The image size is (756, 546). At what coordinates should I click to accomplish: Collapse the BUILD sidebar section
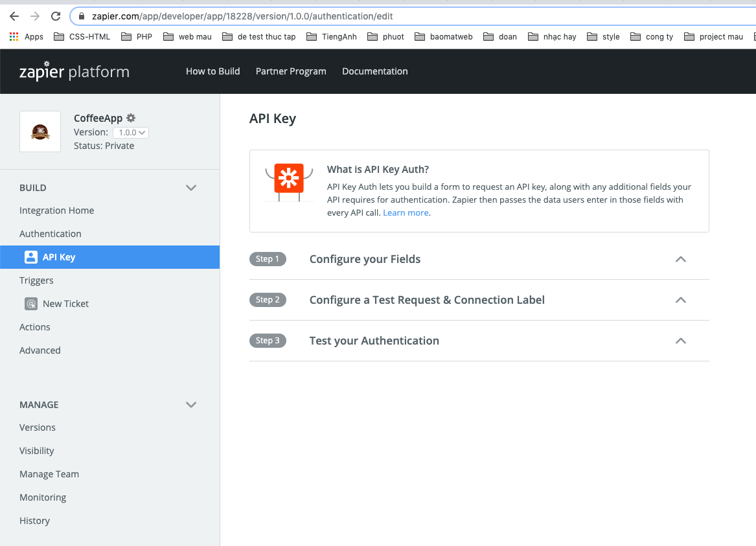coord(191,188)
